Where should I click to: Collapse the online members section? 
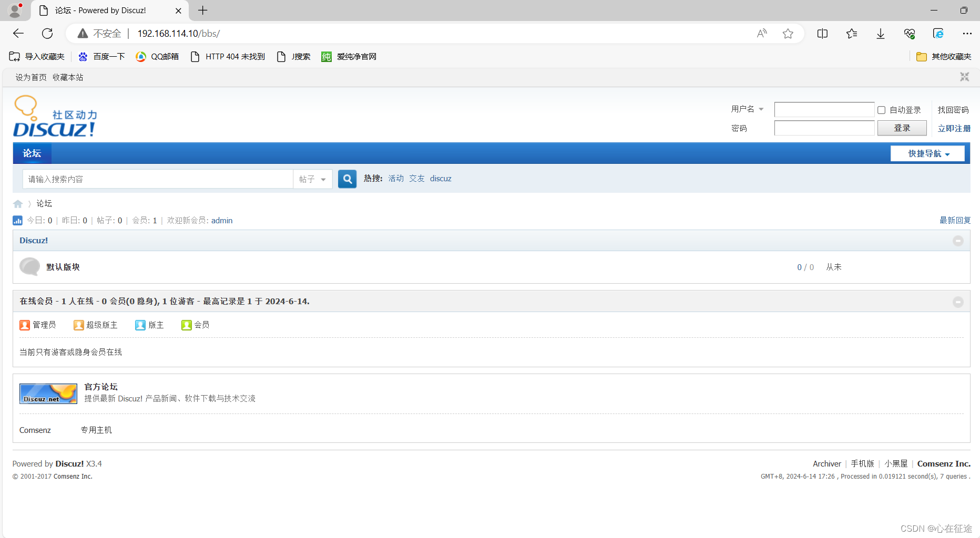point(958,302)
